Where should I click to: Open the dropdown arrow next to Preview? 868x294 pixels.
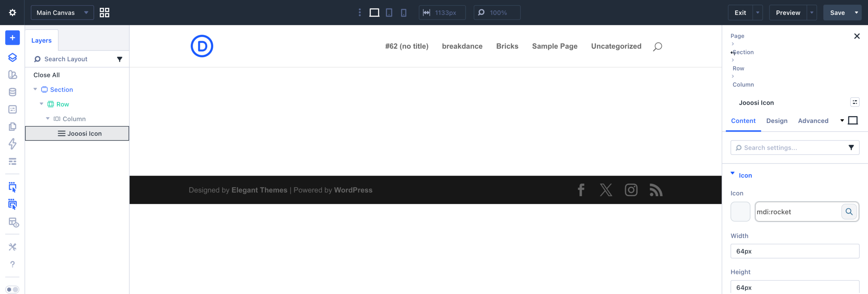(812, 13)
